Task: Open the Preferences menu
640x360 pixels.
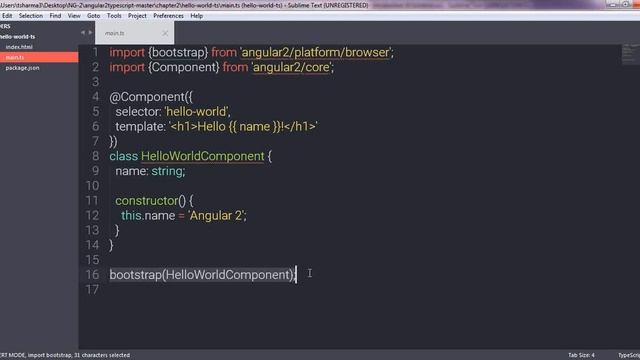Action: pos(168,16)
